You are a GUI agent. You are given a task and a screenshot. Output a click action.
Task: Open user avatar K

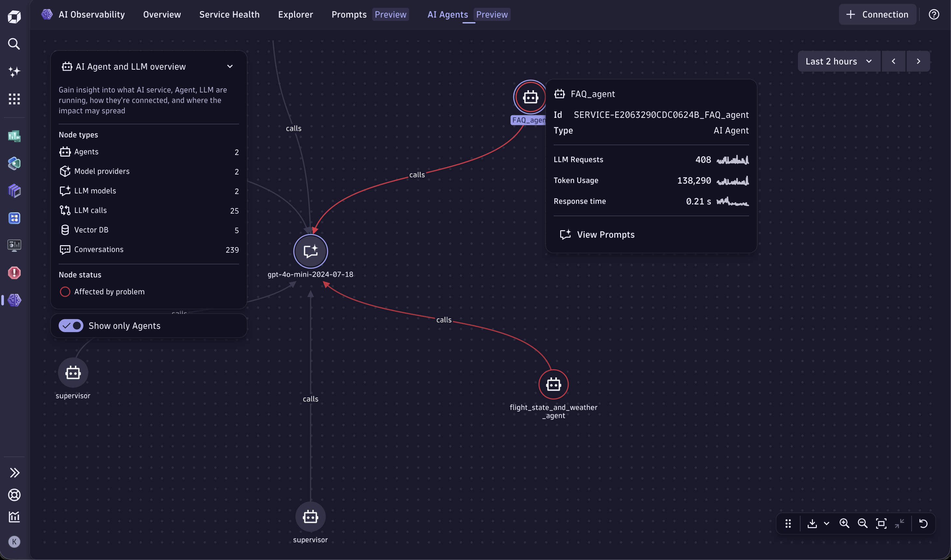point(14,542)
